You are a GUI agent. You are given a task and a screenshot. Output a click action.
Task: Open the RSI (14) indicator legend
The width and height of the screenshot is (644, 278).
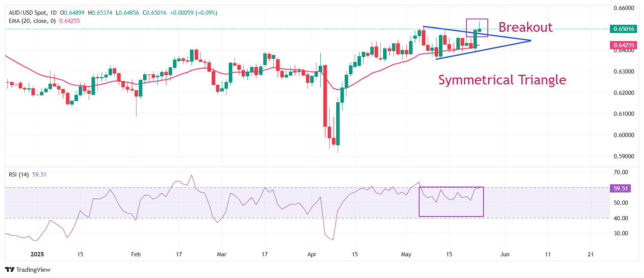point(19,175)
